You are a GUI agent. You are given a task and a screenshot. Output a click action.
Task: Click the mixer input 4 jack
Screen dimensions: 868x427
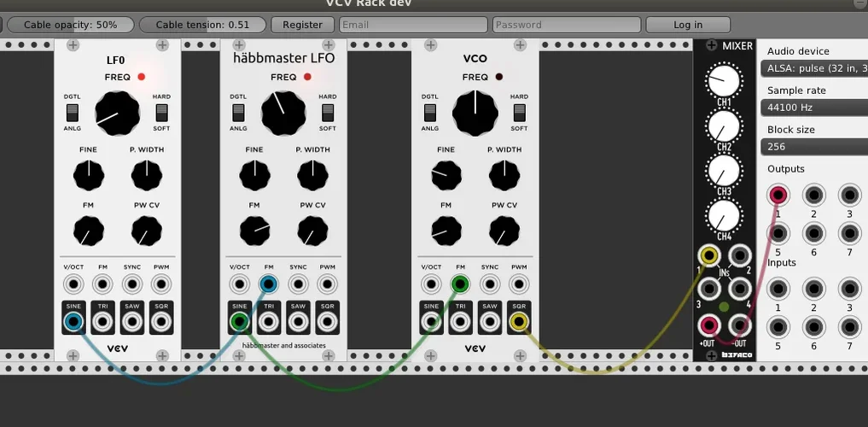tap(740, 289)
